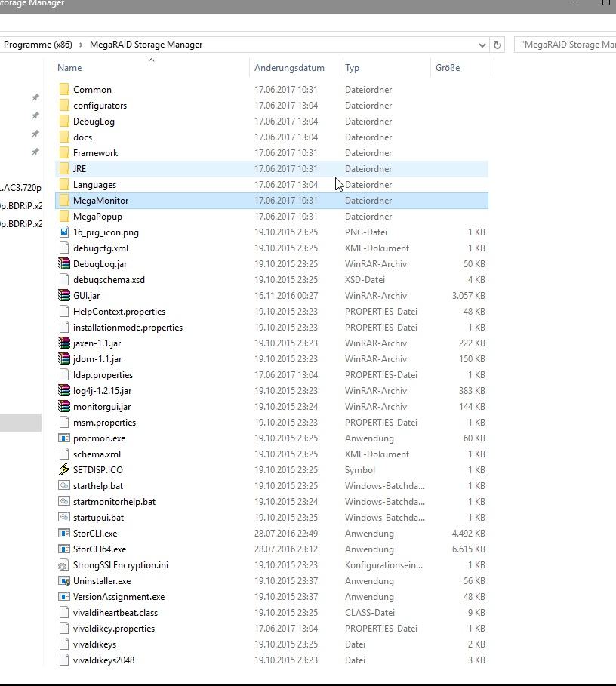Click the Konfigurationsein... type cell
Viewport: 616px width, 686px height.
(x=383, y=564)
